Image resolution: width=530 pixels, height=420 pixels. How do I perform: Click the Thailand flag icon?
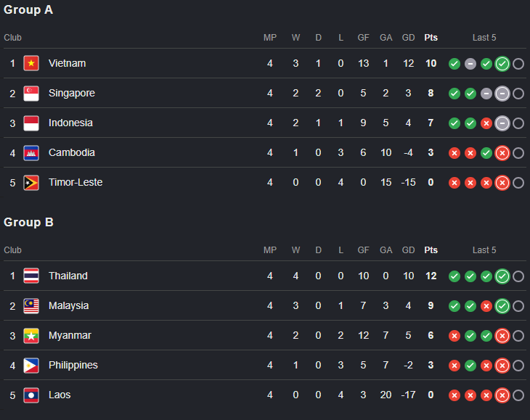pos(31,276)
